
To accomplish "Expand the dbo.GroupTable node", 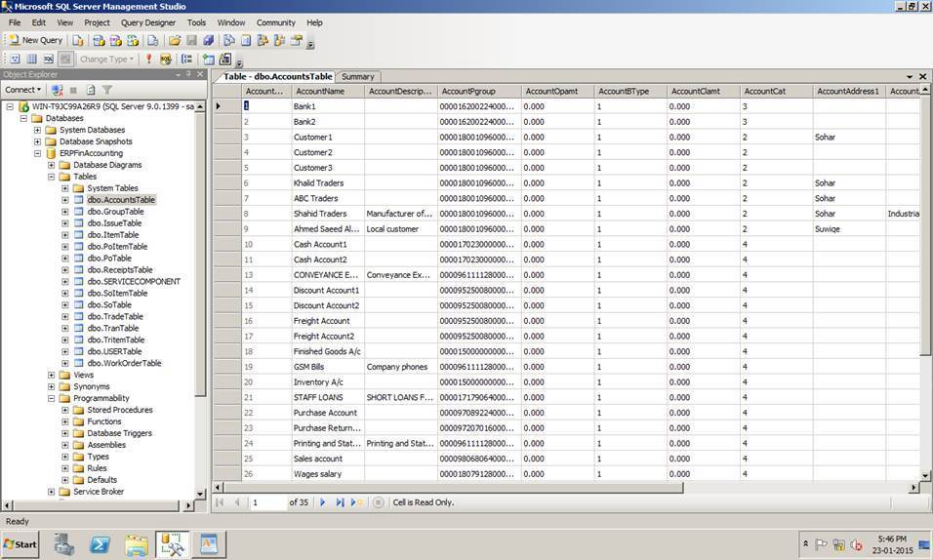I will click(64, 212).
